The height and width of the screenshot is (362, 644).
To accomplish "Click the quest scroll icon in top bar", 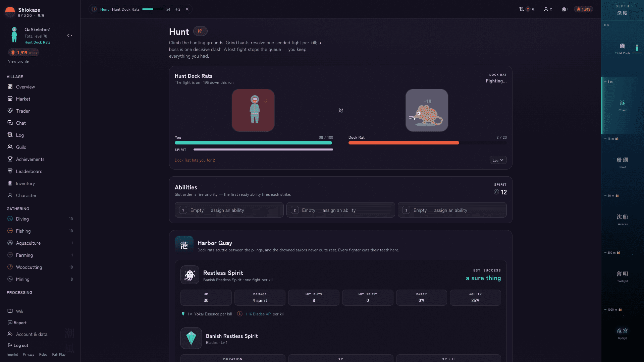I will click(x=522, y=9).
